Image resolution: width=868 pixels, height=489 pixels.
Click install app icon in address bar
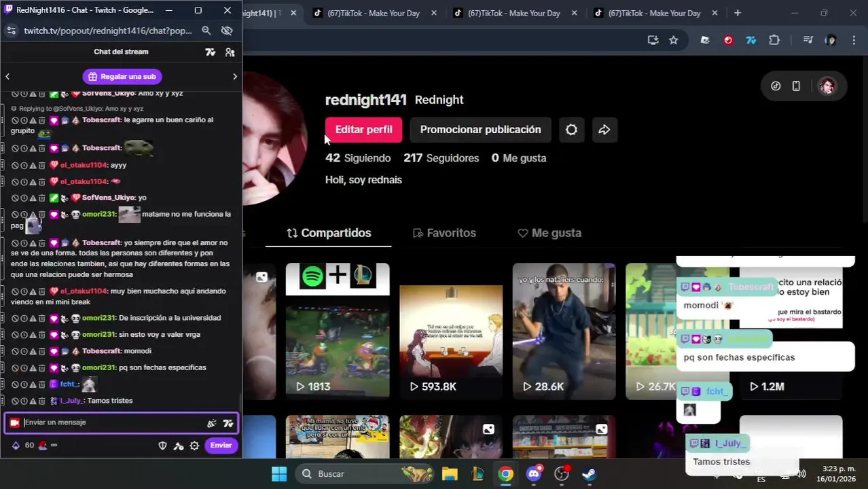pyautogui.click(x=653, y=40)
